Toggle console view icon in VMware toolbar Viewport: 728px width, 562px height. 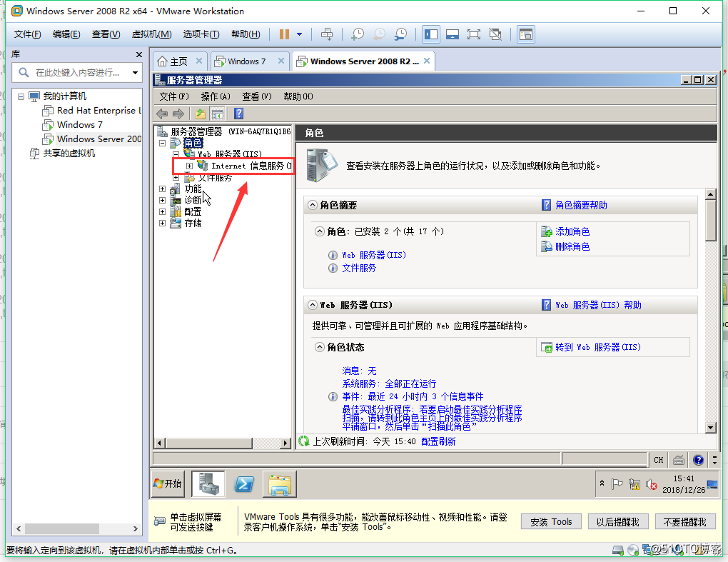tap(525, 34)
